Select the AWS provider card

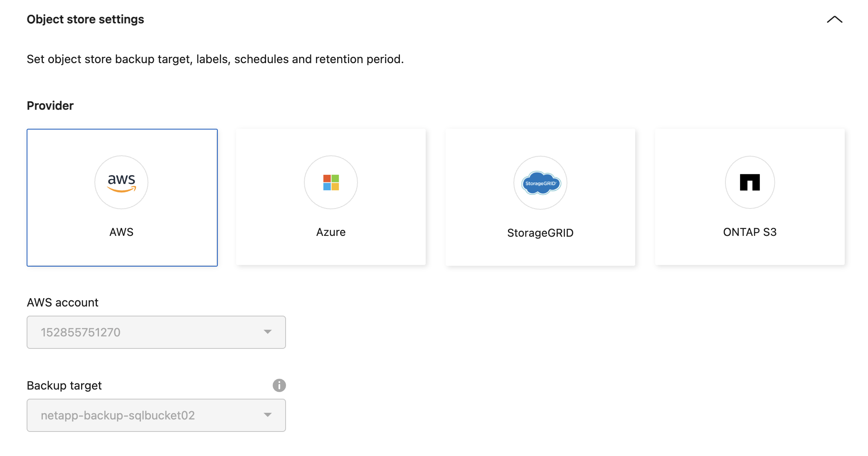click(x=121, y=197)
